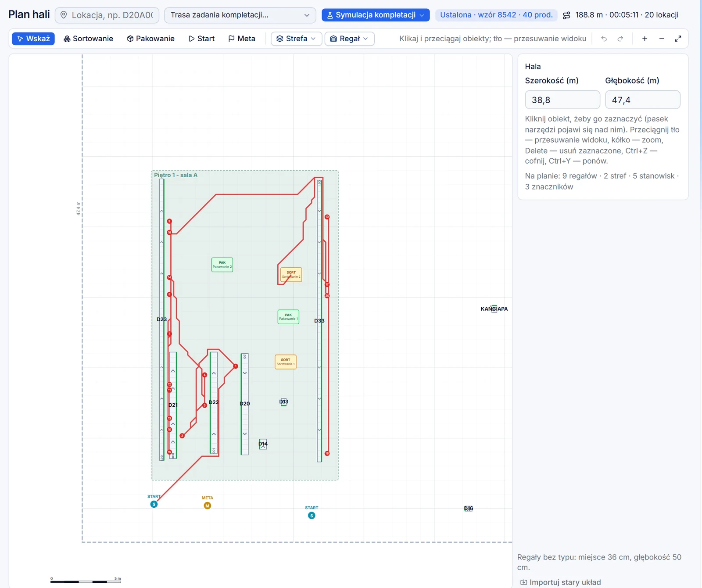Image resolution: width=702 pixels, height=588 pixels.
Task: Click the START marker below rack D33
Action: pyautogui.click(x=312, y=516)
